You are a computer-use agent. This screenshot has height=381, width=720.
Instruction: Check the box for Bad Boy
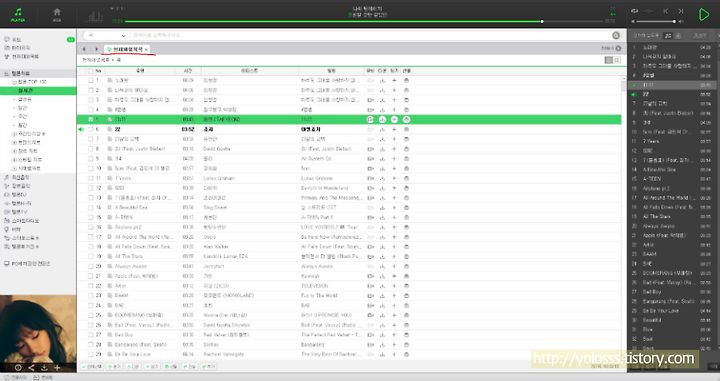pyautogui.click(x=90, y=335)
